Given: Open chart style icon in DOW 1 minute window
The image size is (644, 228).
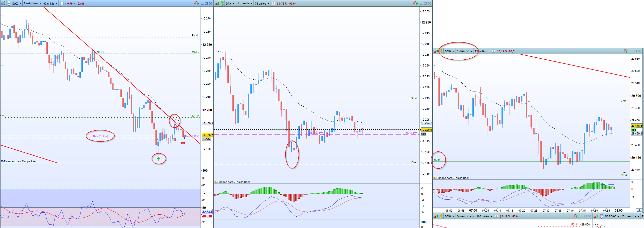Looking at the screenshot, I should 436,51.
